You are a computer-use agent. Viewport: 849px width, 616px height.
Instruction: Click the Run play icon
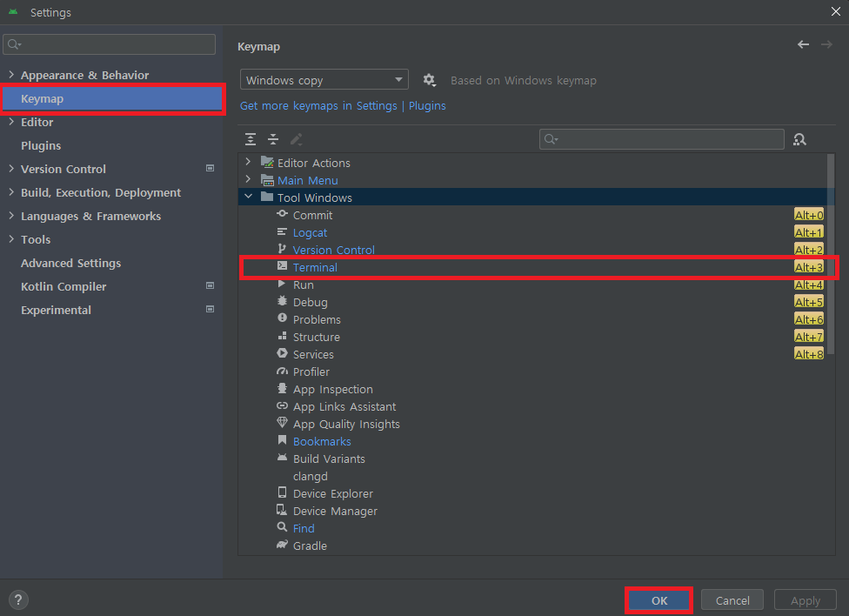[x=282, y=284]
